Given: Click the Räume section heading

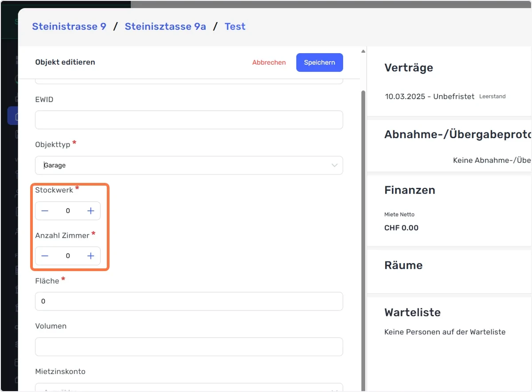Looking at the screenshot, I should [403, 265].
